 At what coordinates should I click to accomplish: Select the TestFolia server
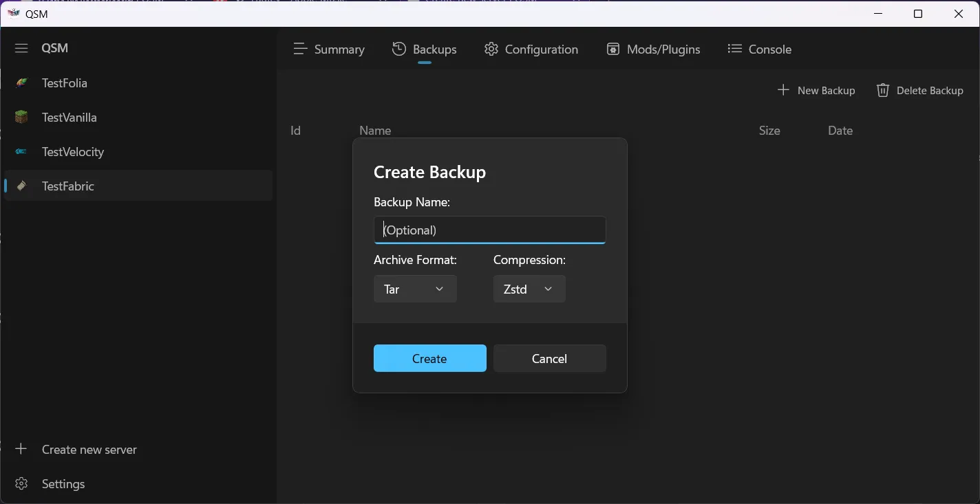[x=138, y=83]
